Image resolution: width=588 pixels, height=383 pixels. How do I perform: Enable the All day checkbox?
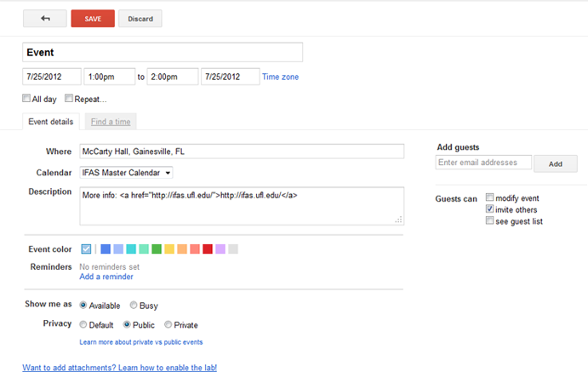(x=26, y=98)
